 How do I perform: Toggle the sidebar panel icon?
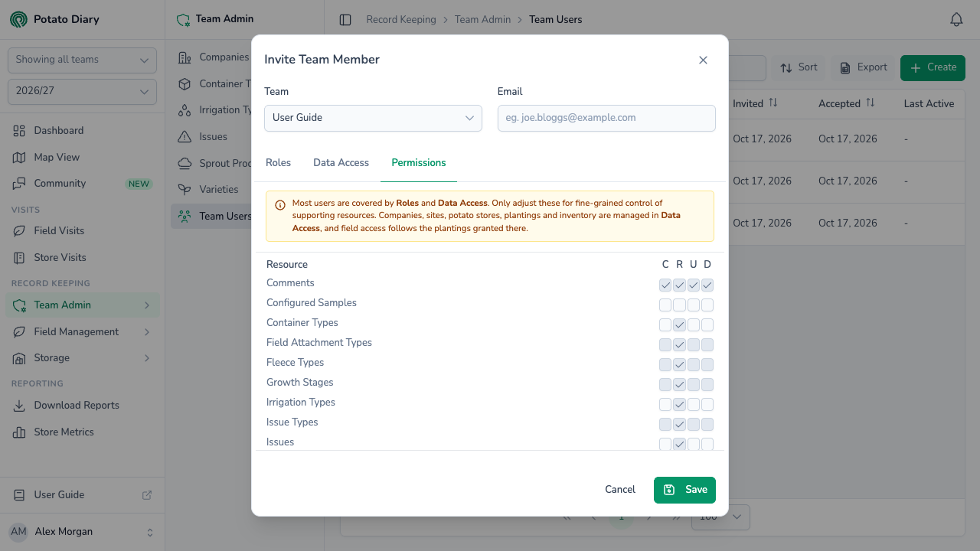(345, 20)
